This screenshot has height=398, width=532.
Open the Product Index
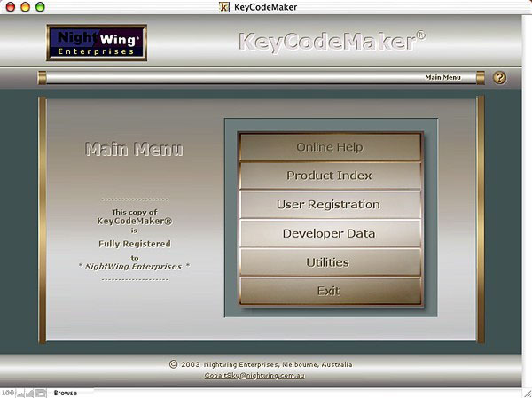click(331, 176)
